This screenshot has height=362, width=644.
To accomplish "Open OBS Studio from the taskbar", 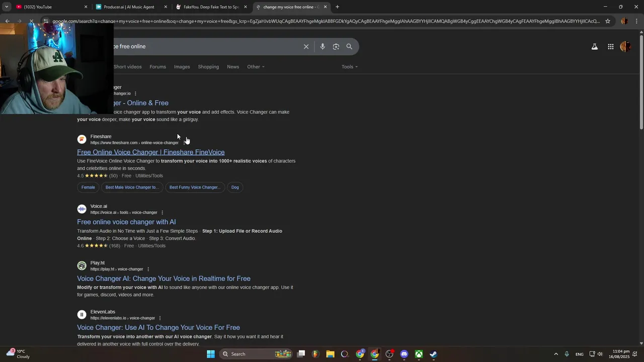I will 389,354.
